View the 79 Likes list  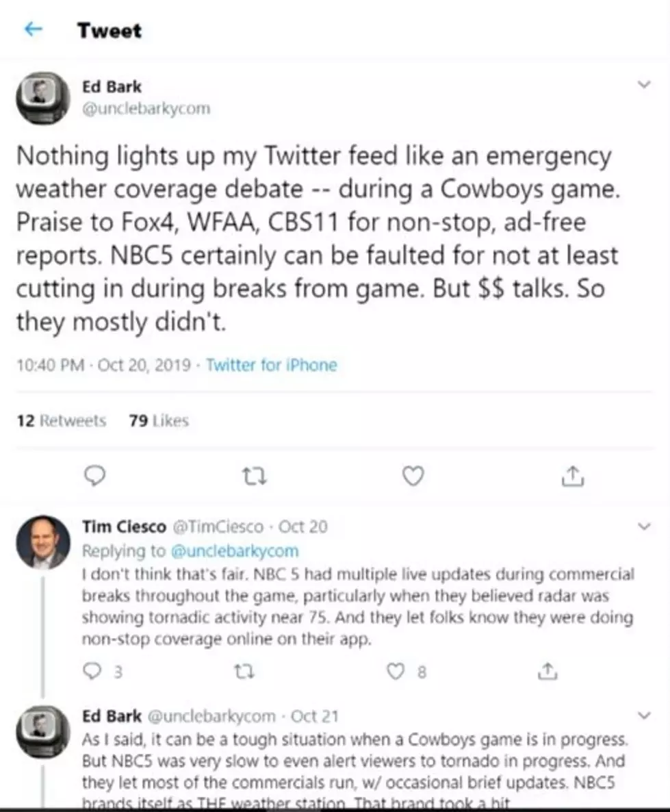point(159,420)
